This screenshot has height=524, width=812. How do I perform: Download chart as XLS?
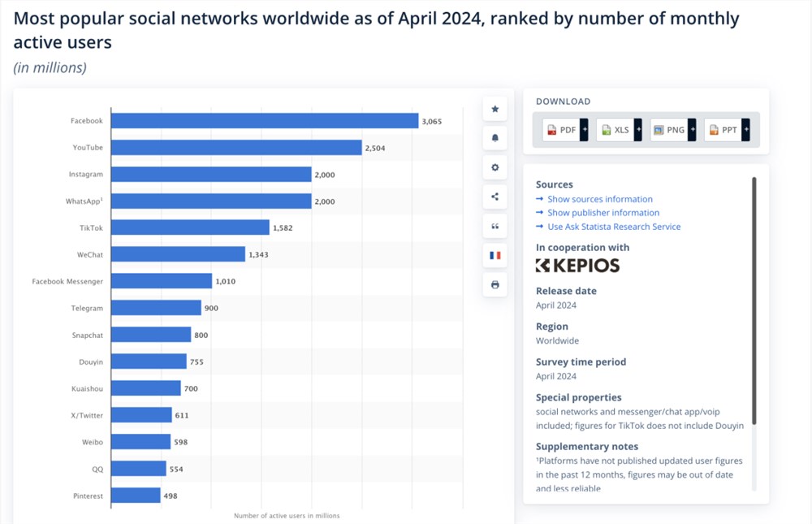(615, 129)
